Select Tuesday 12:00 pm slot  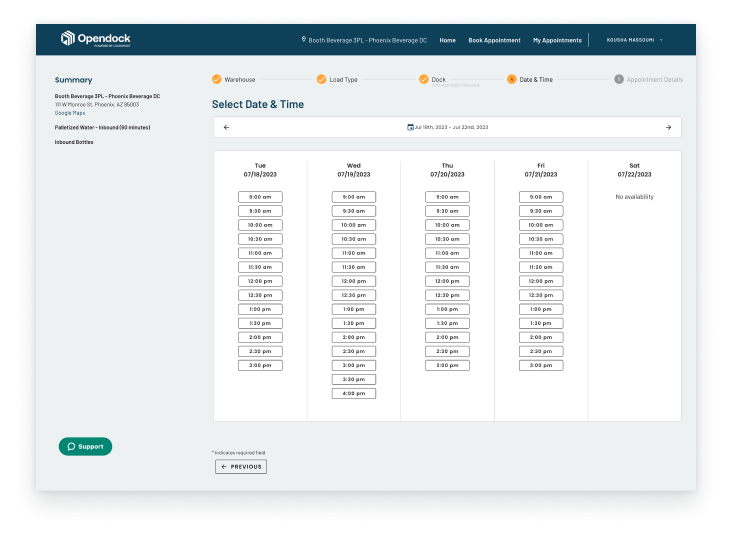click(260, 281)
